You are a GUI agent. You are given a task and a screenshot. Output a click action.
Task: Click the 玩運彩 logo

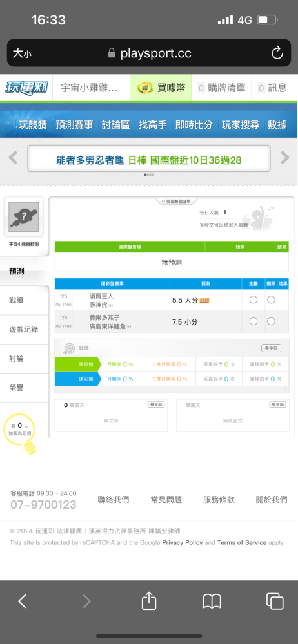(26, 88)
